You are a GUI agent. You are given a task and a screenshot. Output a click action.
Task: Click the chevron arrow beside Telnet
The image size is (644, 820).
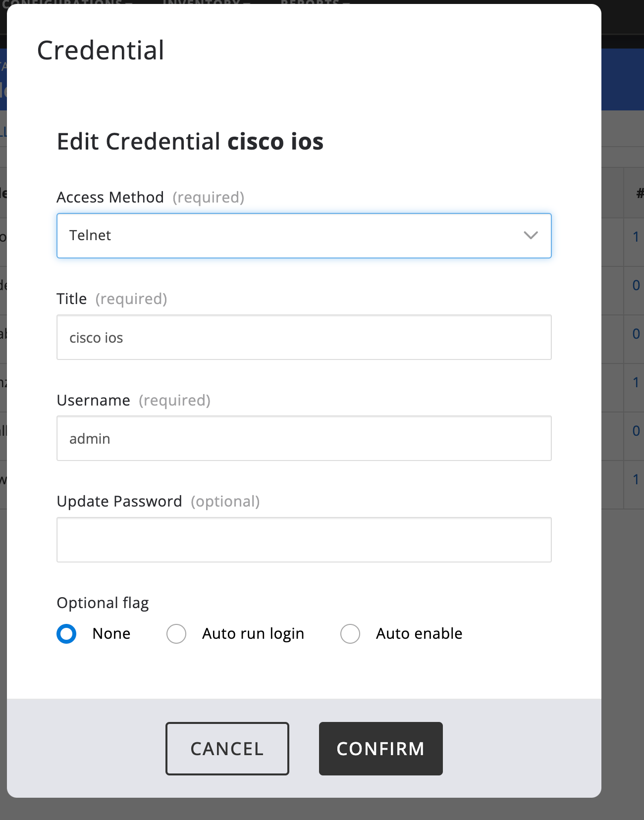pos(531,236)
